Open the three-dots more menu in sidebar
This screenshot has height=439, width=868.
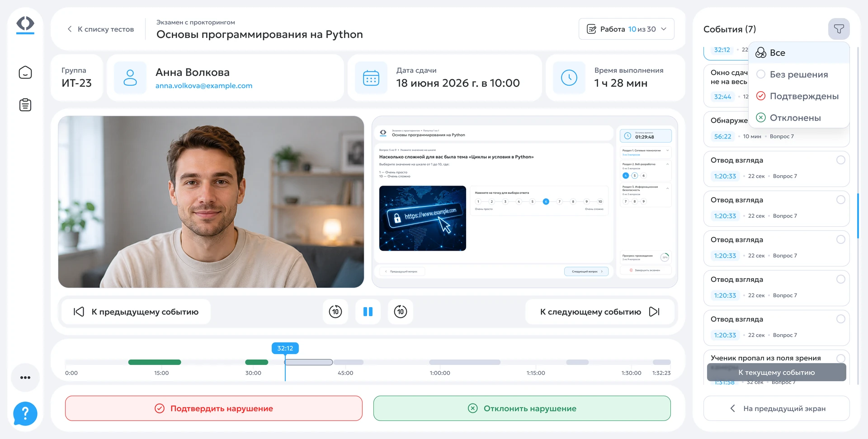point(25,377)
